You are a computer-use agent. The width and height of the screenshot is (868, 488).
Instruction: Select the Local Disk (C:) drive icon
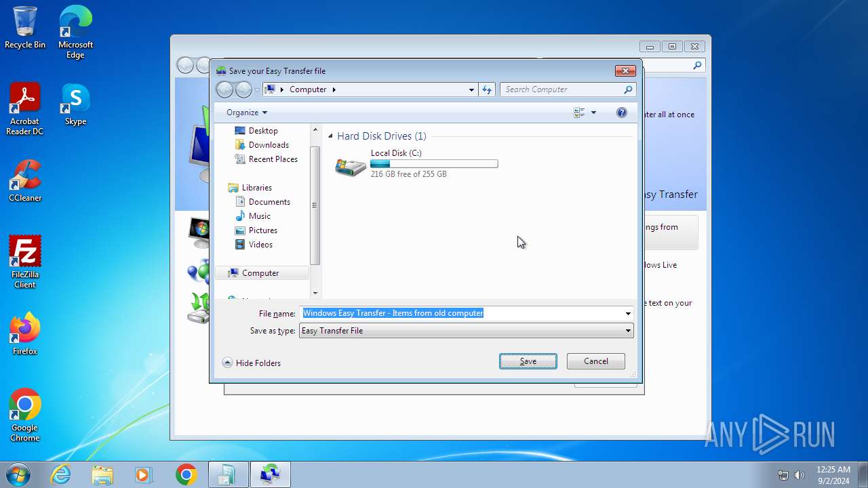point(351,165)
